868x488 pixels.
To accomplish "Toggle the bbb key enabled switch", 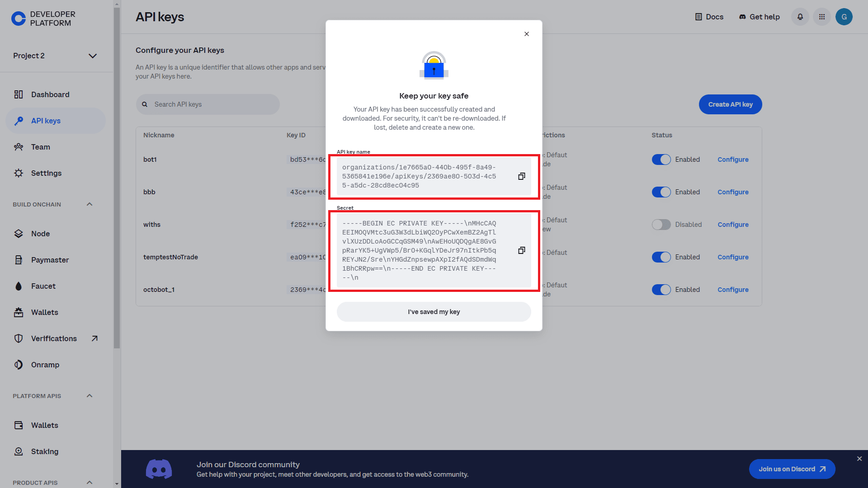I will 661,192.
